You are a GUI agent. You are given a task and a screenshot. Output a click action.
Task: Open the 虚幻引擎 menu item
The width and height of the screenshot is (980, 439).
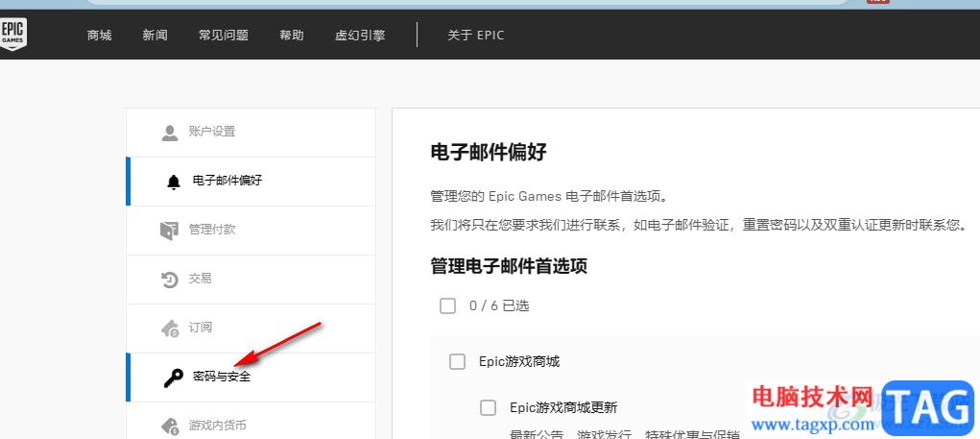click(360, 35)
